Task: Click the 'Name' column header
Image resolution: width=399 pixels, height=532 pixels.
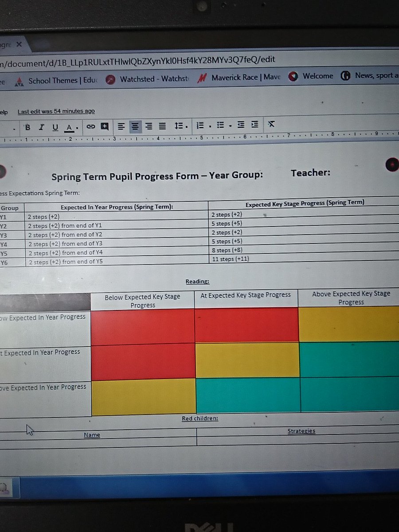Action: point(92,435)
